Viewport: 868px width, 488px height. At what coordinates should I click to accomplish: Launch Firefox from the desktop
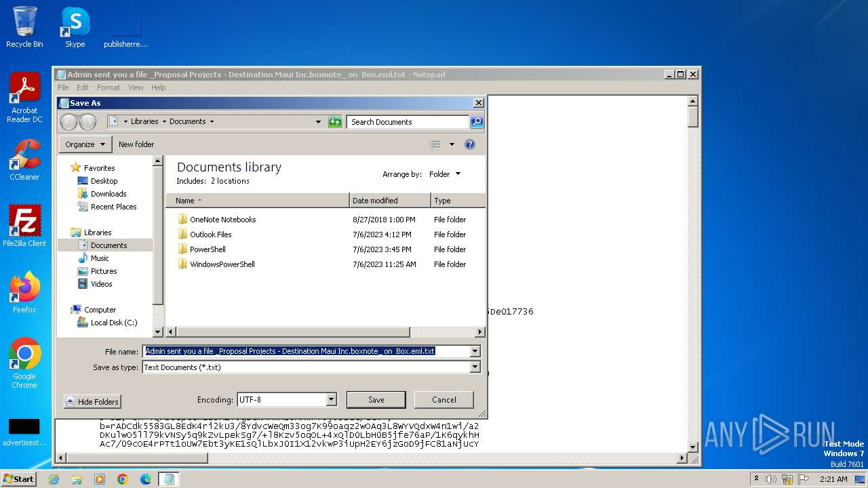click(24, 293)
